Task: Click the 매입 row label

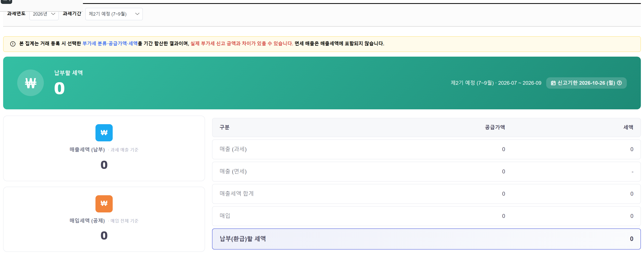Action: coord(225,216)
